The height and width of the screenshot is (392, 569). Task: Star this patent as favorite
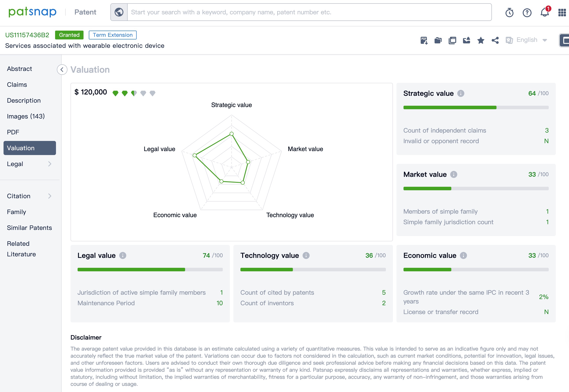pos(481,40)
